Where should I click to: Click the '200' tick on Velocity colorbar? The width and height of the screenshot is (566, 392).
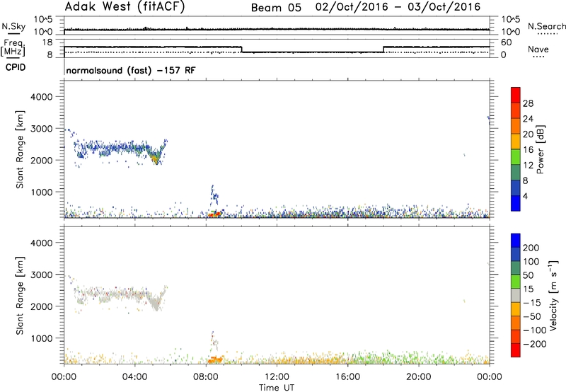tap(531, 248)
